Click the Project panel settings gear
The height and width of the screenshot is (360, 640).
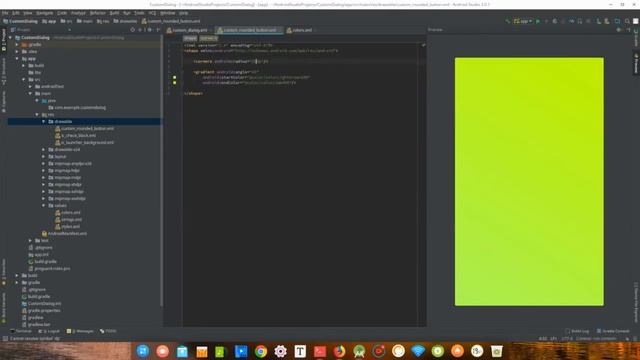[149, 30]
